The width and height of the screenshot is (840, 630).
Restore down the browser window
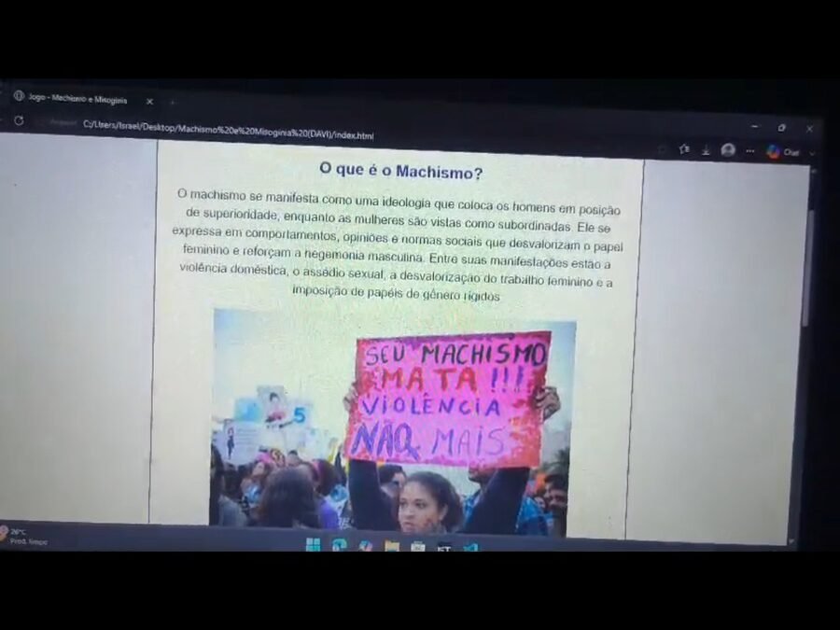(782, 128)
